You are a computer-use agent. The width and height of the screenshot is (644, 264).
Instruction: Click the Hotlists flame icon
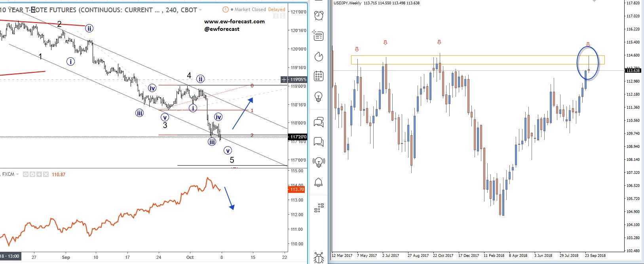319,57
